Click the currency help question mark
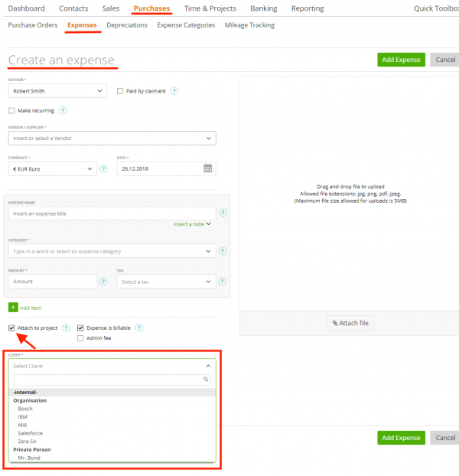 pos(104,169)
